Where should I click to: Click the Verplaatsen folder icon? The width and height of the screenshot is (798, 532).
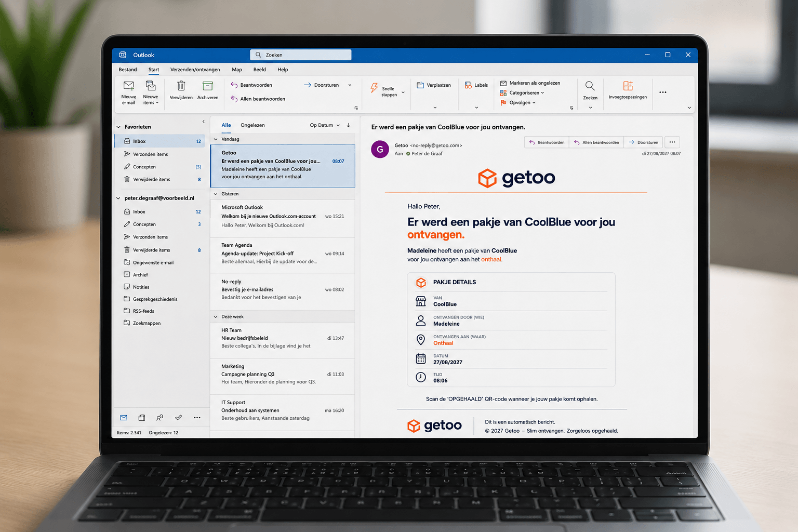420,85
